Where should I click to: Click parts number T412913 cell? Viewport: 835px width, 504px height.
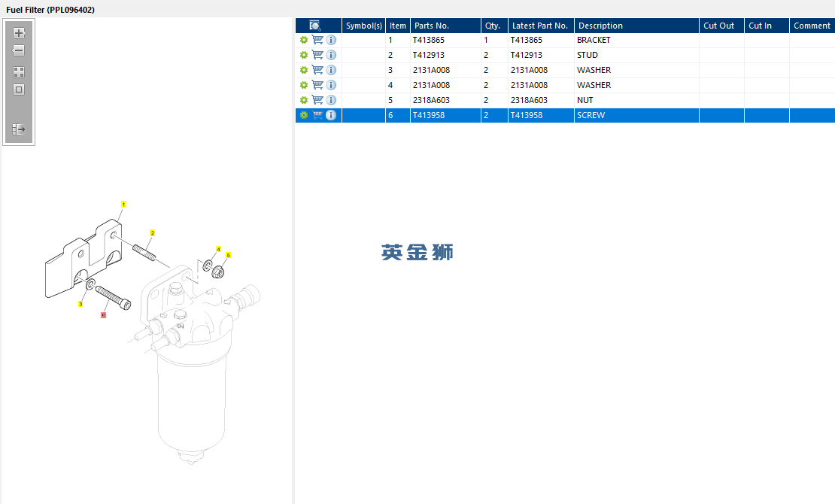(445, 55)
